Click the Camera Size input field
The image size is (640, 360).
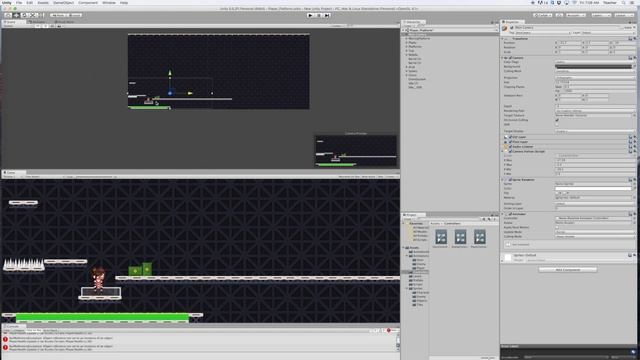[595, 82]
